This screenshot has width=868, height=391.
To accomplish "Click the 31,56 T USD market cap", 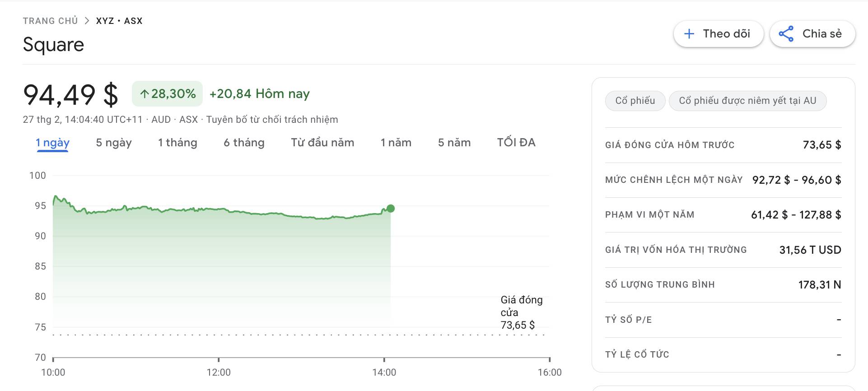I will tap(810, 250).
